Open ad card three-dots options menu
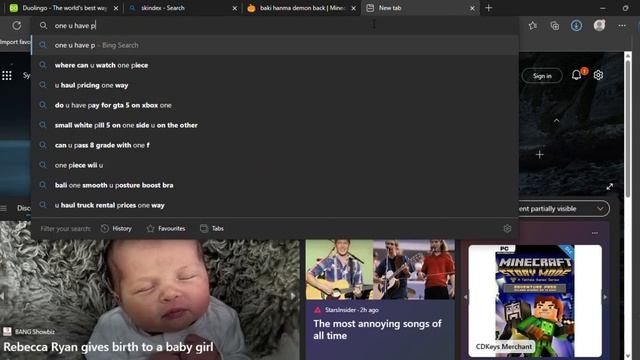The width and height of the screenshot is (640, 360). (x=595, y=233)
